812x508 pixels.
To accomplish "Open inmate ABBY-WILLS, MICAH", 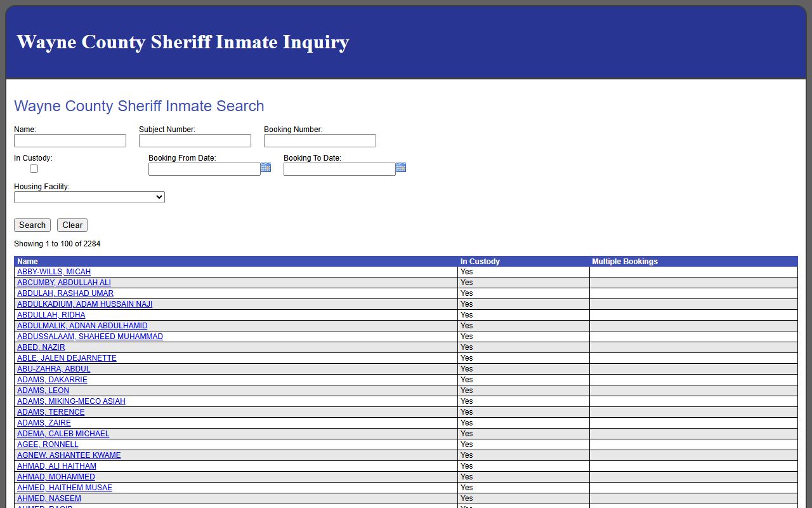I will (54, 272).
